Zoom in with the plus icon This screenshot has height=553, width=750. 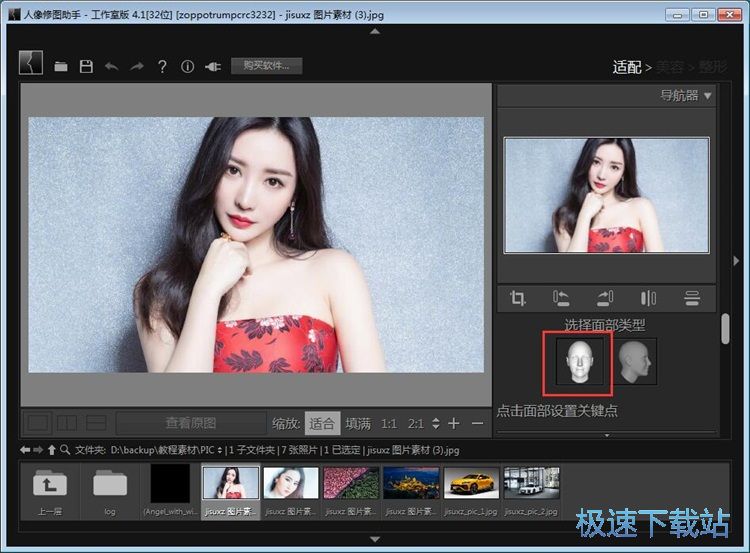click(454, 423)
